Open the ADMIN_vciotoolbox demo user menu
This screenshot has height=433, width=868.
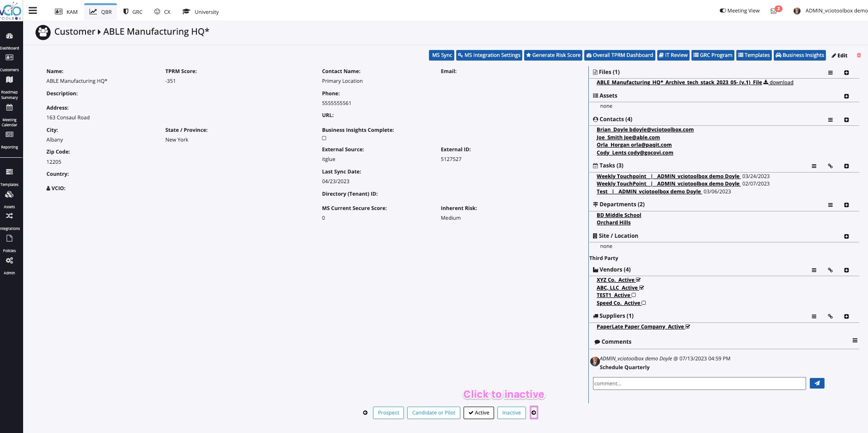pyautogui.click(x=831, y=11)
